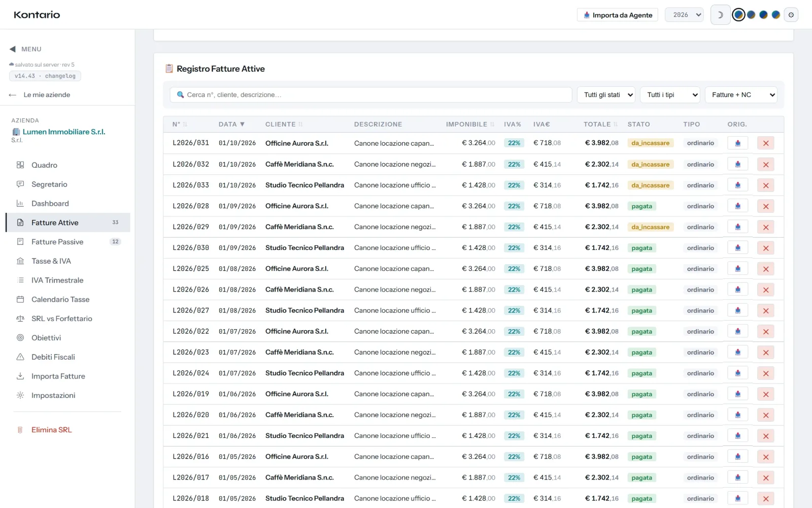Click the Debiti Fiscali warning icon

[20, 357]
